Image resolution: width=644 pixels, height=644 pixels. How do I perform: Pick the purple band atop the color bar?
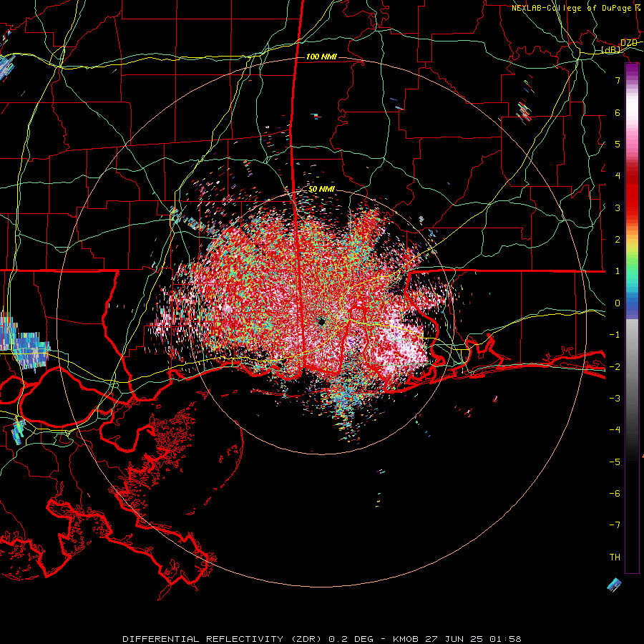pos(632,70)
